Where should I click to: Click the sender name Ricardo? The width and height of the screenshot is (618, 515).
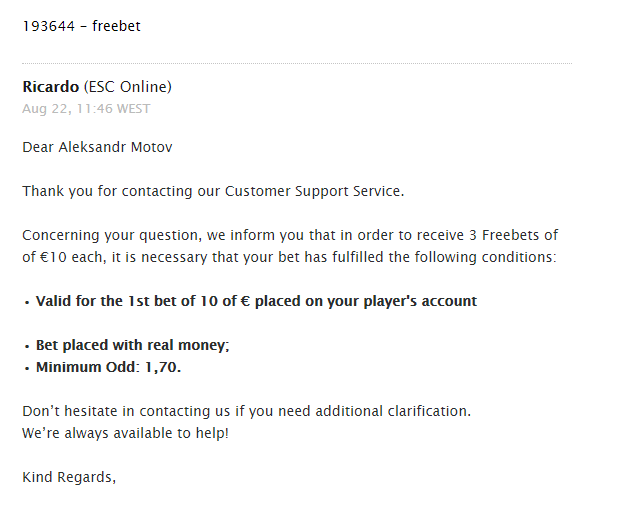[50, 87]
